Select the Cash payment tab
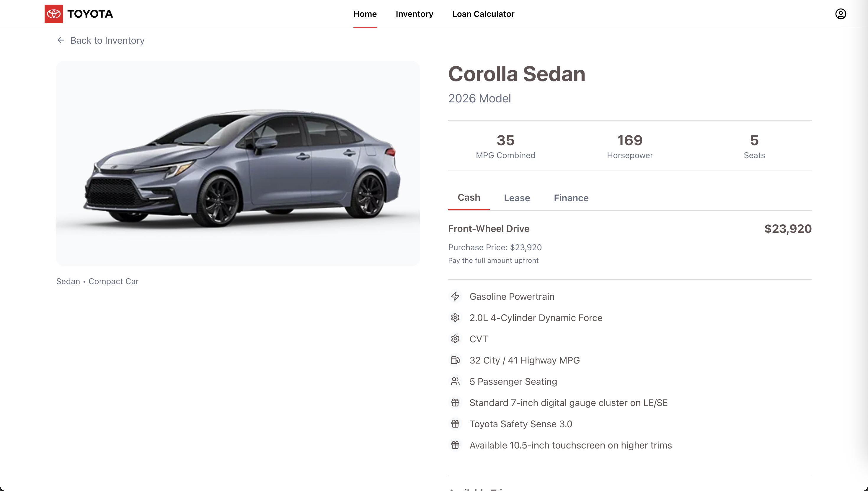 click(469, 198)
